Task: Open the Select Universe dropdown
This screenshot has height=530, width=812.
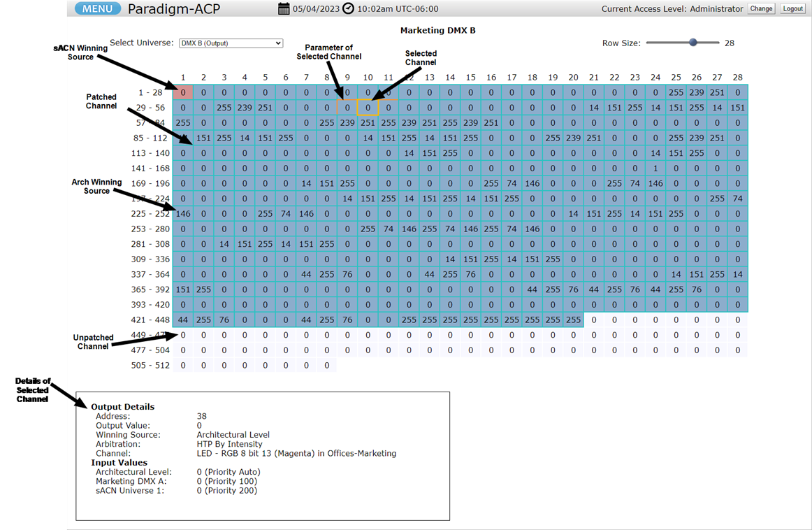Action: [x=231, y=43]
